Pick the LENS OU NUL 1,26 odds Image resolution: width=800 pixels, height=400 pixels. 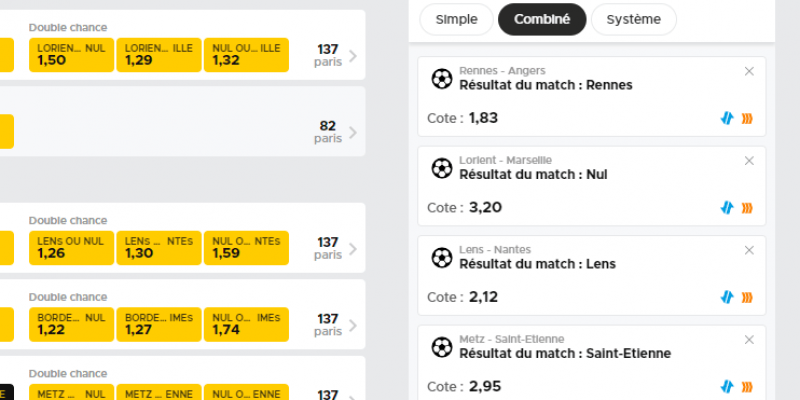pyautogui.click(x=70, y=248)
